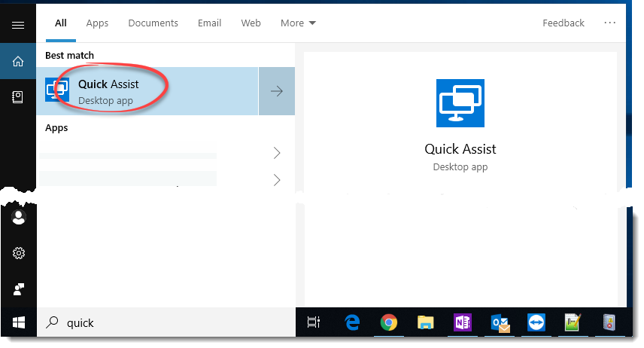644x348 pixels.
Task: Click the user account icon
Action: (x=19, y=218)
